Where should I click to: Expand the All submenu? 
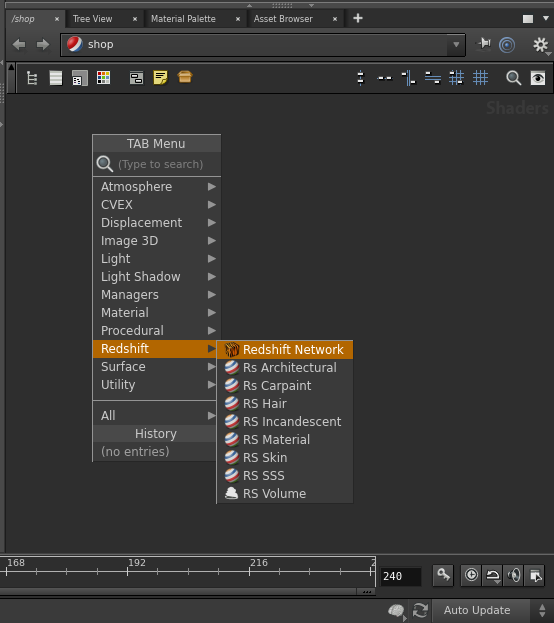(155, 416)
